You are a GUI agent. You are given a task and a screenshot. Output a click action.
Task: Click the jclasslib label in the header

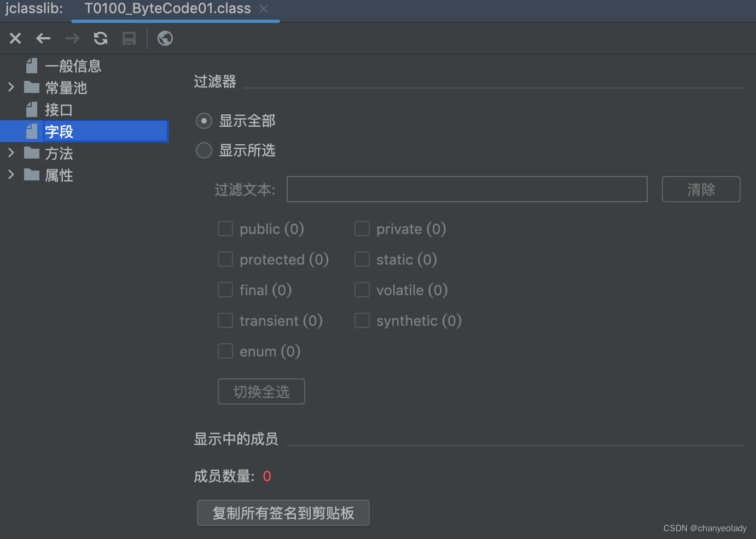tap(34, 9)
